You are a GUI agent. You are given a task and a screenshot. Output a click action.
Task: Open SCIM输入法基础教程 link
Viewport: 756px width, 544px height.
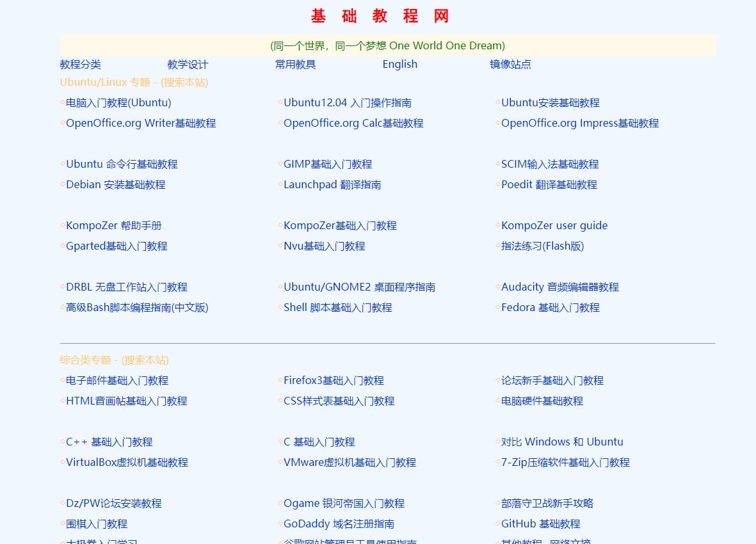[x=550, y=164]
